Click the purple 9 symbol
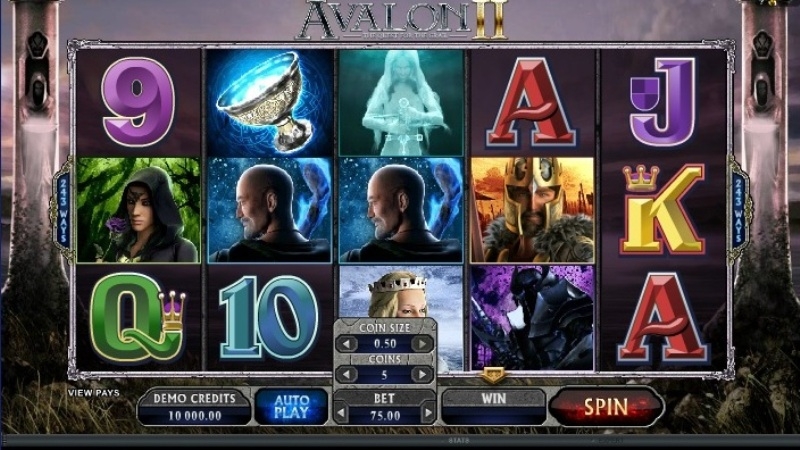This screenshot has height=450, width=800. pyautogui.click(x=138, y=102)
